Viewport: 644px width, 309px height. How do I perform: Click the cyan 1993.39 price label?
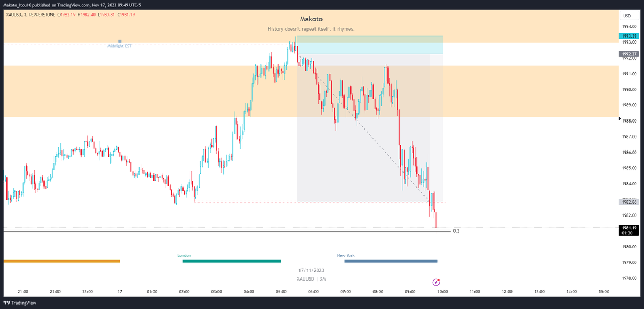tap(627, 36)
